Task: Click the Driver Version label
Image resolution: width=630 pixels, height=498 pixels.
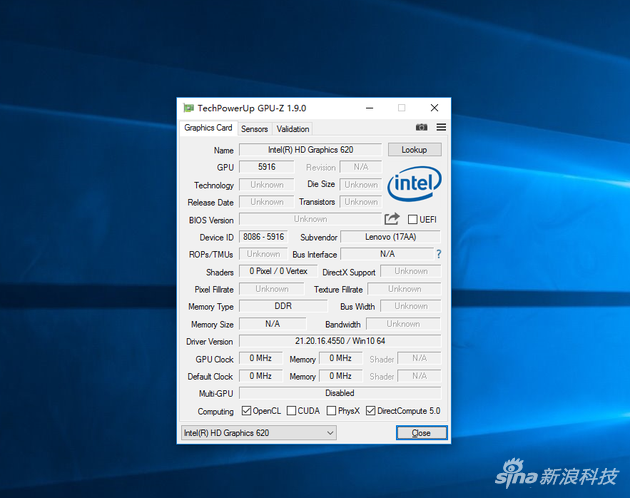Action: (209, 342)
